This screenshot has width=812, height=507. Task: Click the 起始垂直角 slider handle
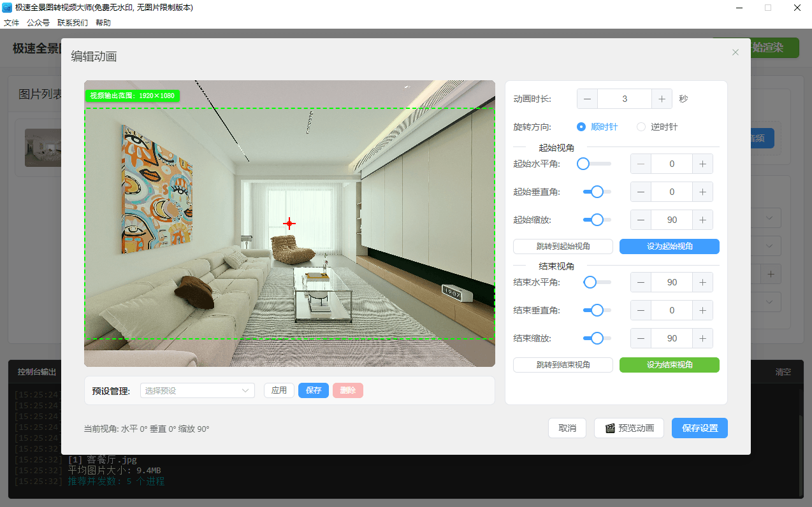pyautogui.click(x=597, y=192)
